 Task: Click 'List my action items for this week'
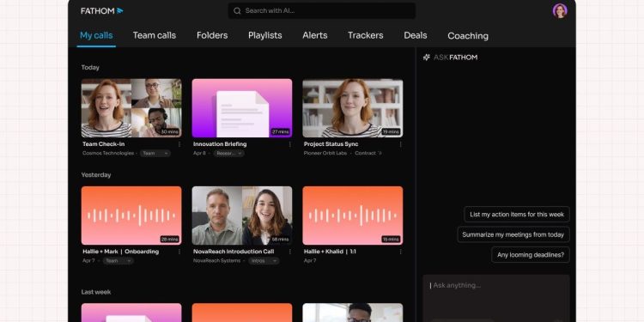(x=517, y=215)
